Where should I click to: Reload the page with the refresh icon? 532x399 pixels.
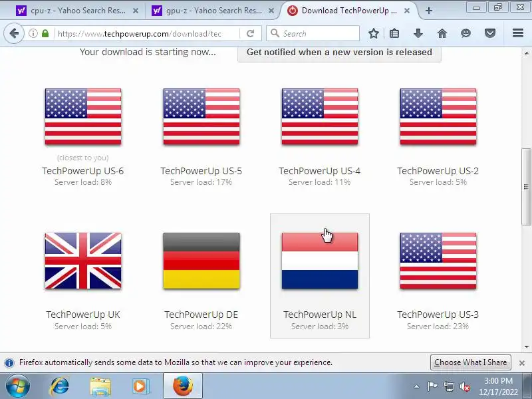coord(251,33)
